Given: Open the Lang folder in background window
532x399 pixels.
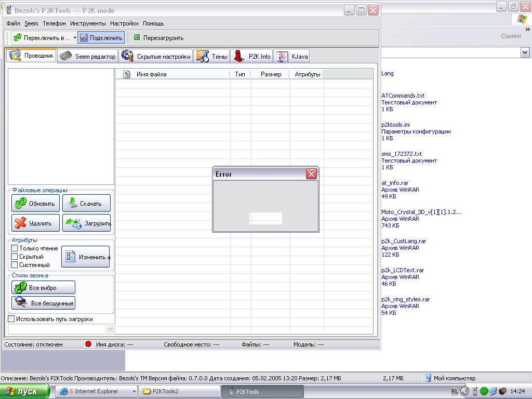Looking at the screenshot, I should [387, 73].
